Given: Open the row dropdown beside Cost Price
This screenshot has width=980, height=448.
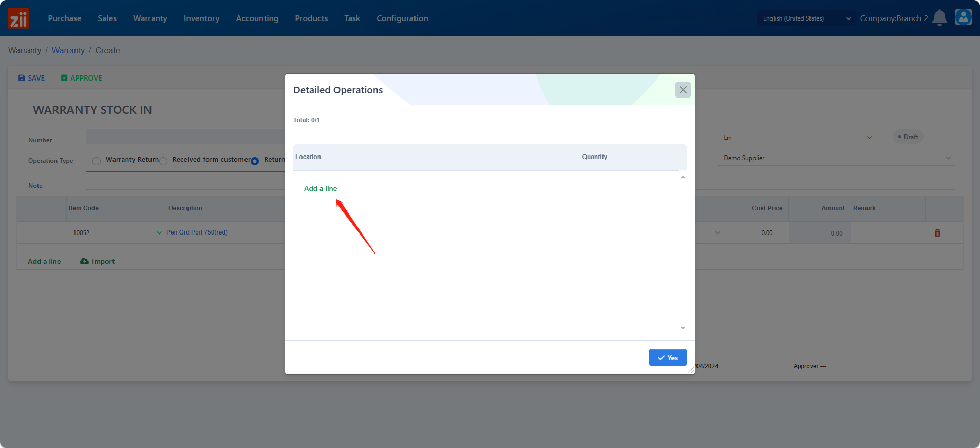Looking at the screenshot, I should (x=718, y=233).
